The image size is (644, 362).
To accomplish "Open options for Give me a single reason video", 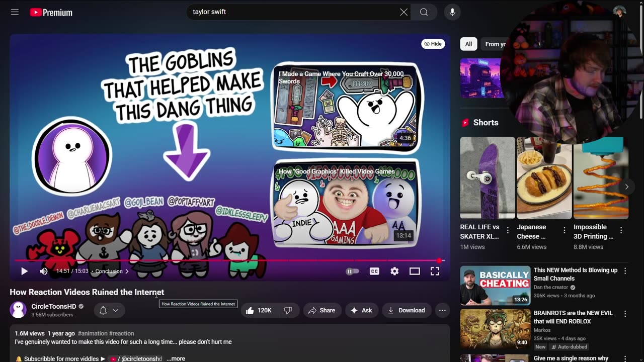I will 625,358.
